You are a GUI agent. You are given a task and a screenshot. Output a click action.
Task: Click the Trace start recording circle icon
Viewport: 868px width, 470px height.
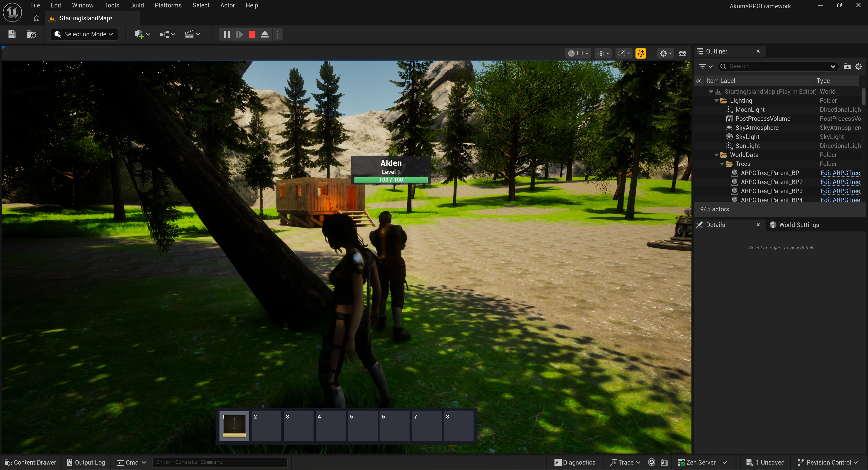coord(652,462)
